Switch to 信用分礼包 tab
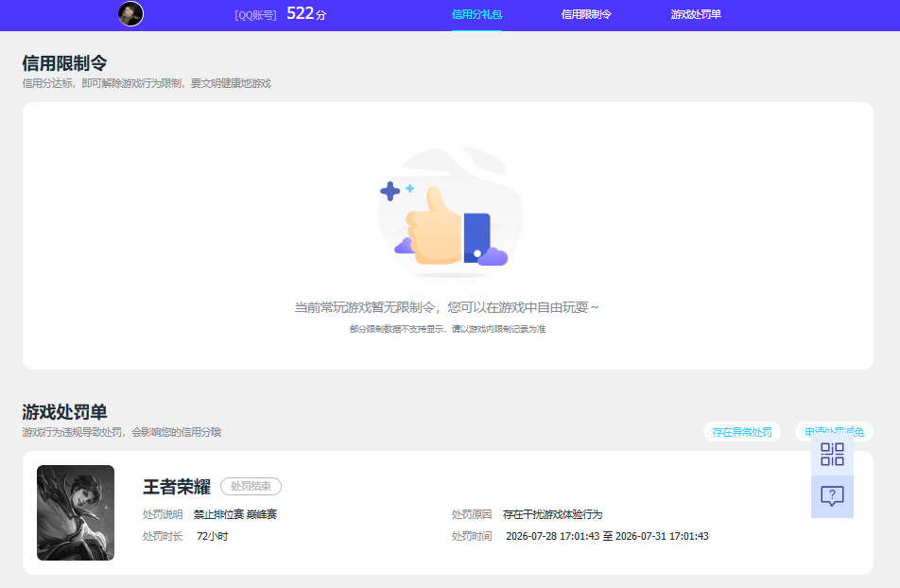900x588 pixels. (x=477, y=14)
